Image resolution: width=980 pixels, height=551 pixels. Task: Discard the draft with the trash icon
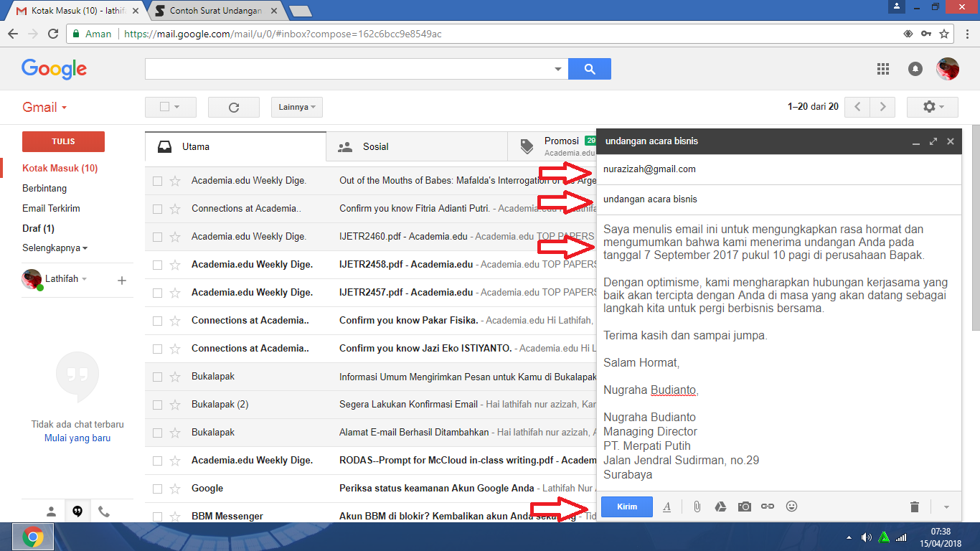pyautogui.click(x=914, y=507)
